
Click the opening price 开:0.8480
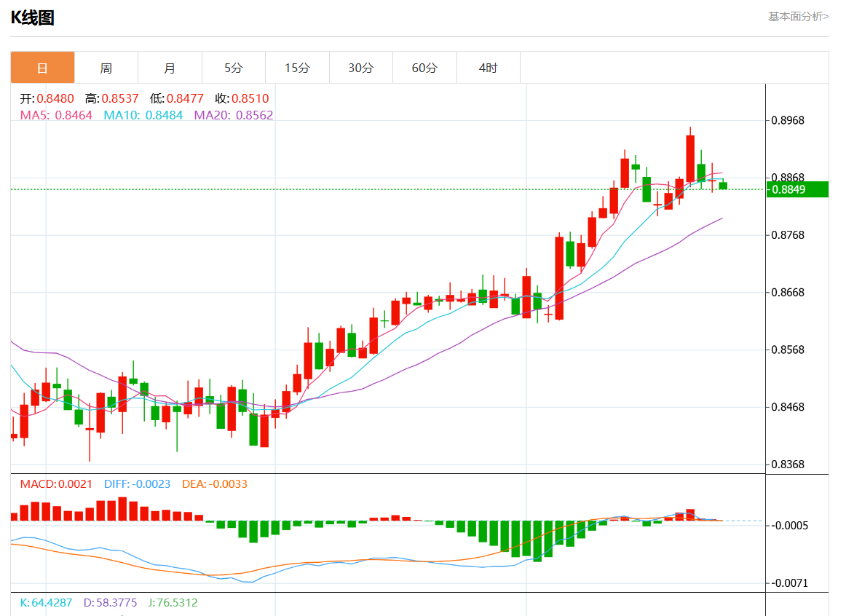pos(47,99)
